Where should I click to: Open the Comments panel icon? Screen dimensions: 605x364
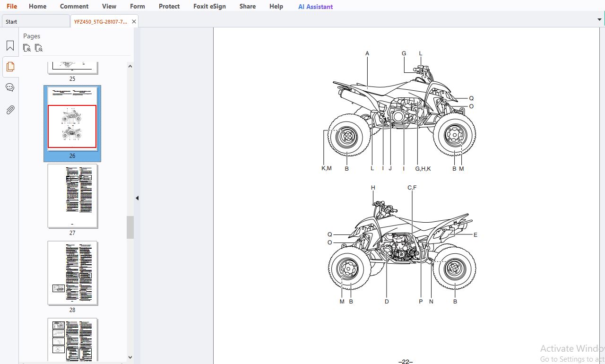click(x=10, y=87)
